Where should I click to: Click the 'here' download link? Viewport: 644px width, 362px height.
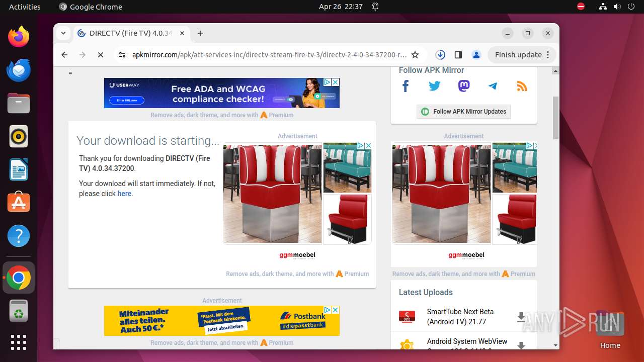(x=124, y=194)
